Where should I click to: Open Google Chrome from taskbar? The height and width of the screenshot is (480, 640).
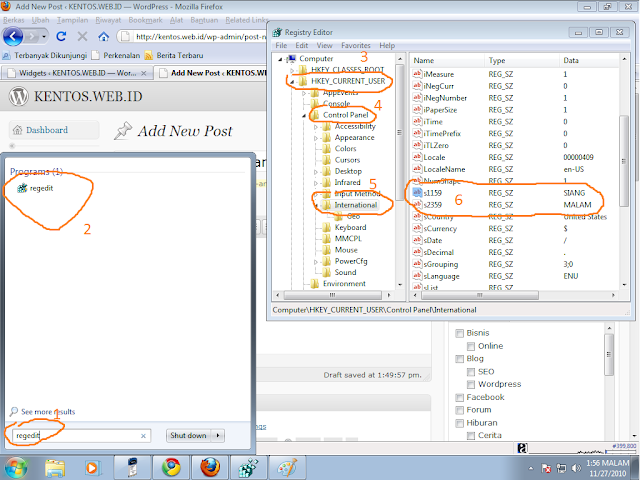171,468
